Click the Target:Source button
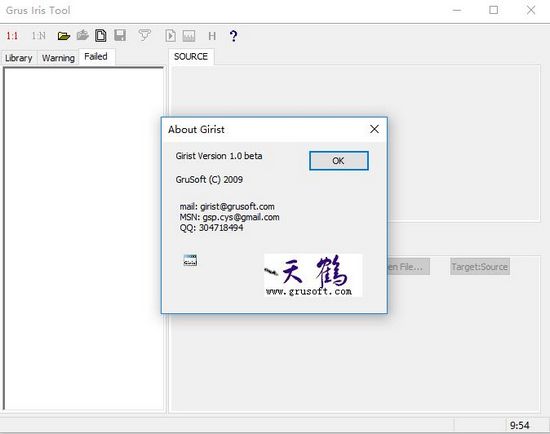Viewport: 550px width, 434px height. (x=479, y=267)
